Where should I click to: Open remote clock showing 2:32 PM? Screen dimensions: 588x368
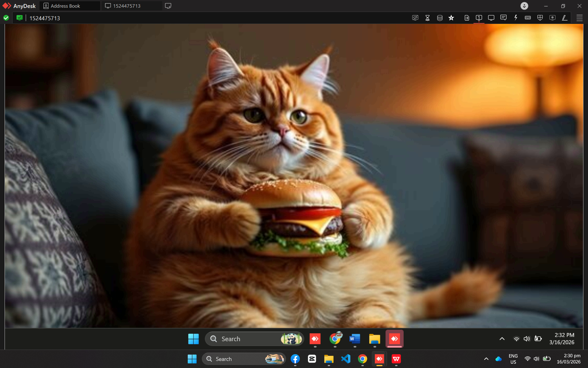pos(562,339)
